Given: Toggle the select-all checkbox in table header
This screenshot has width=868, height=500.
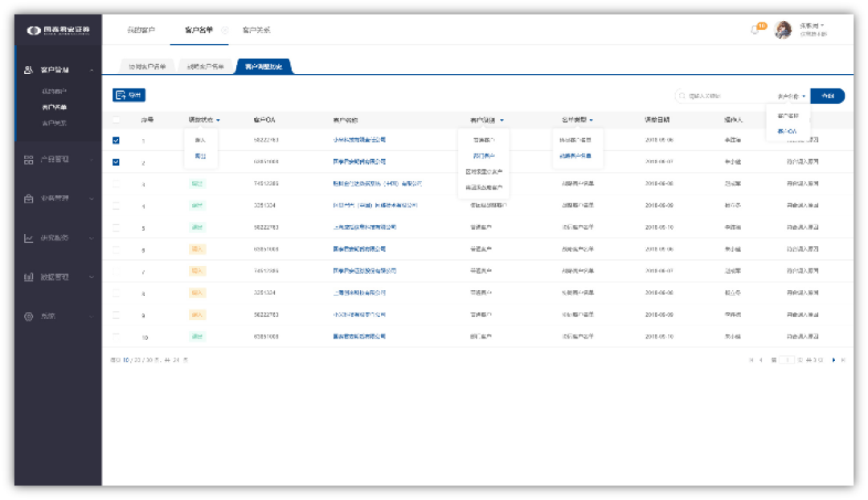Looking at the screenshot, I should 116,120.
